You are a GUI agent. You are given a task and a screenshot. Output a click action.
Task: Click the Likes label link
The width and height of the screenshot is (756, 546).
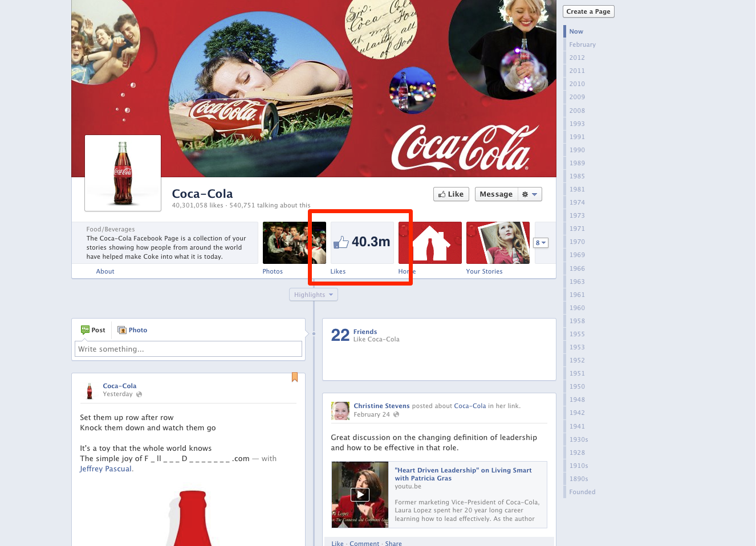point(338,271)
